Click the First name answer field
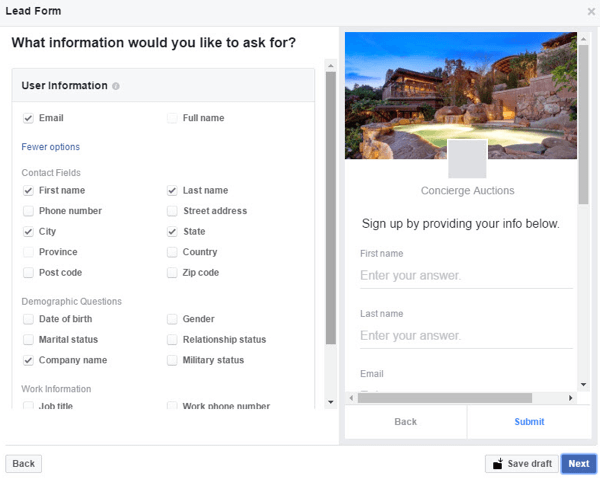 466,276
